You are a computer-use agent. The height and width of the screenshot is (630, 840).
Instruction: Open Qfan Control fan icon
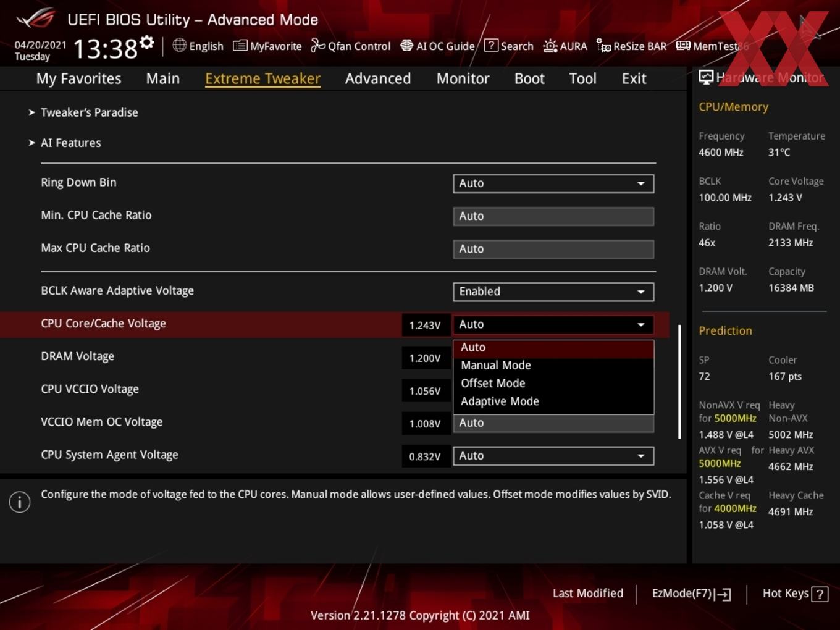click(x=317, y=45)
